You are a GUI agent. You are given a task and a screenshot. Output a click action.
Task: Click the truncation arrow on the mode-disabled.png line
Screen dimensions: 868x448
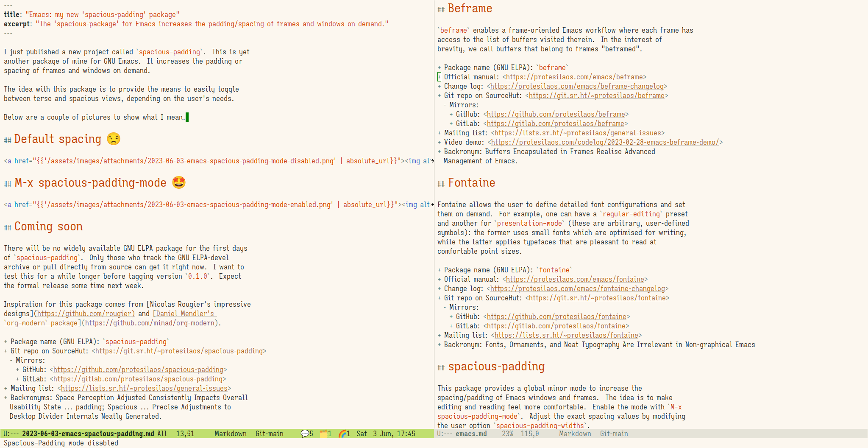click(432, 161)
